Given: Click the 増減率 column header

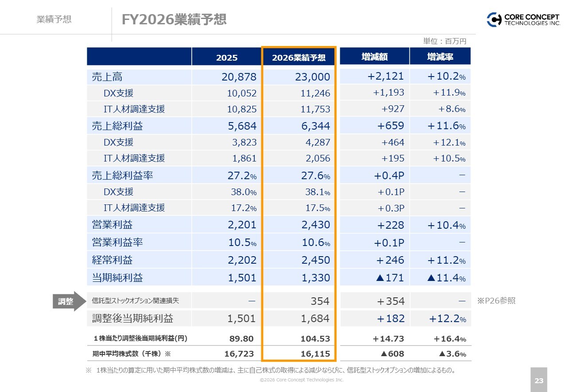Looking at the screenshot, I should (x=440, y=57).
